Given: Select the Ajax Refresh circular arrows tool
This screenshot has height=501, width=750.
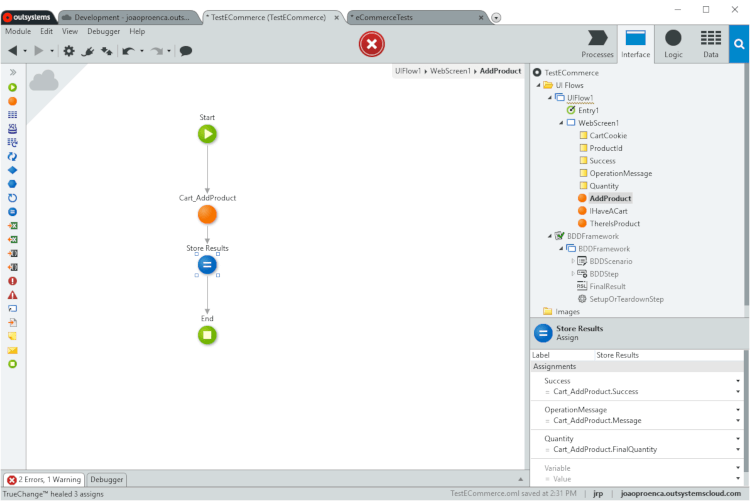Looking at the screenshot, I should [x=12, y=156].
